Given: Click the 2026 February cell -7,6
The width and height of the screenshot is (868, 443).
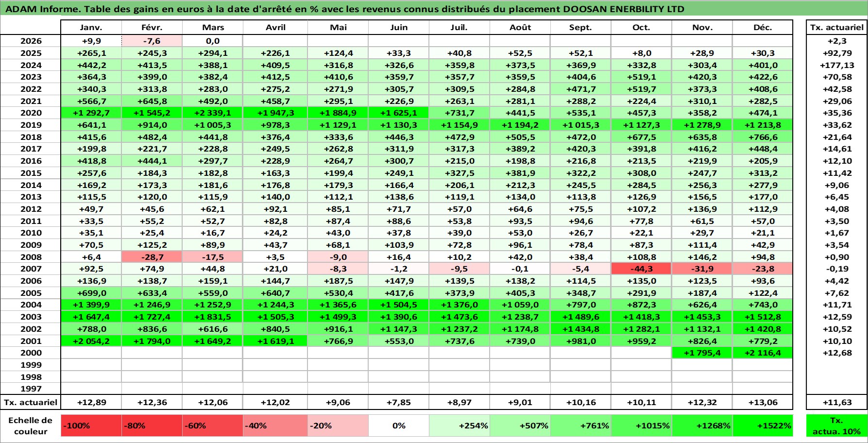Looking at the screenshot, I should (x=152, y=41).
